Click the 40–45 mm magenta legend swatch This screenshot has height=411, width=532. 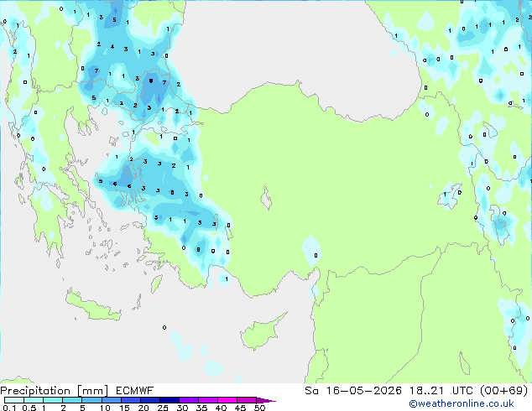pyautogui.click(x=227, y=400)
